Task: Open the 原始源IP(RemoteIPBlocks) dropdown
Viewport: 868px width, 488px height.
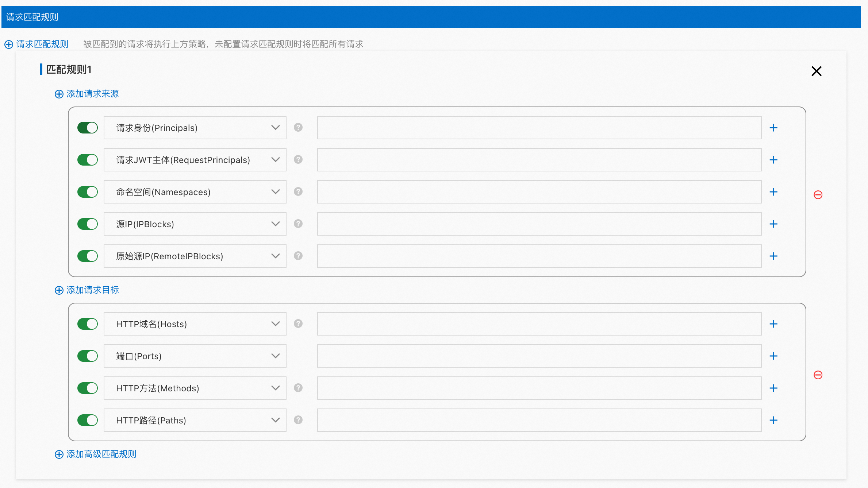Action: pos(195,256)
